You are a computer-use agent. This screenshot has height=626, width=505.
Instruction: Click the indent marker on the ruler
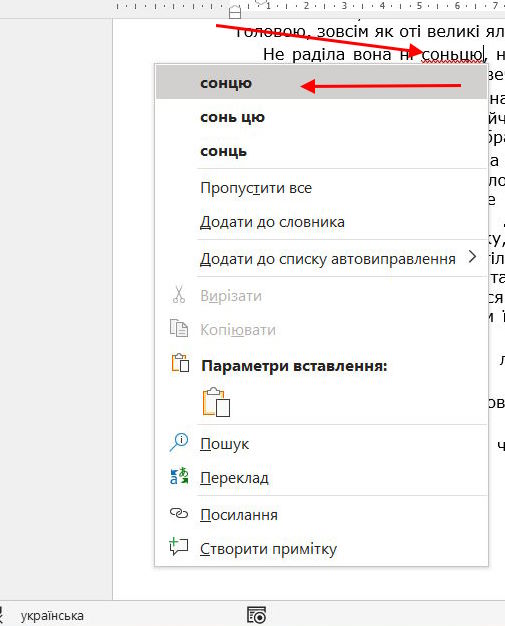(x=235, y=12)
